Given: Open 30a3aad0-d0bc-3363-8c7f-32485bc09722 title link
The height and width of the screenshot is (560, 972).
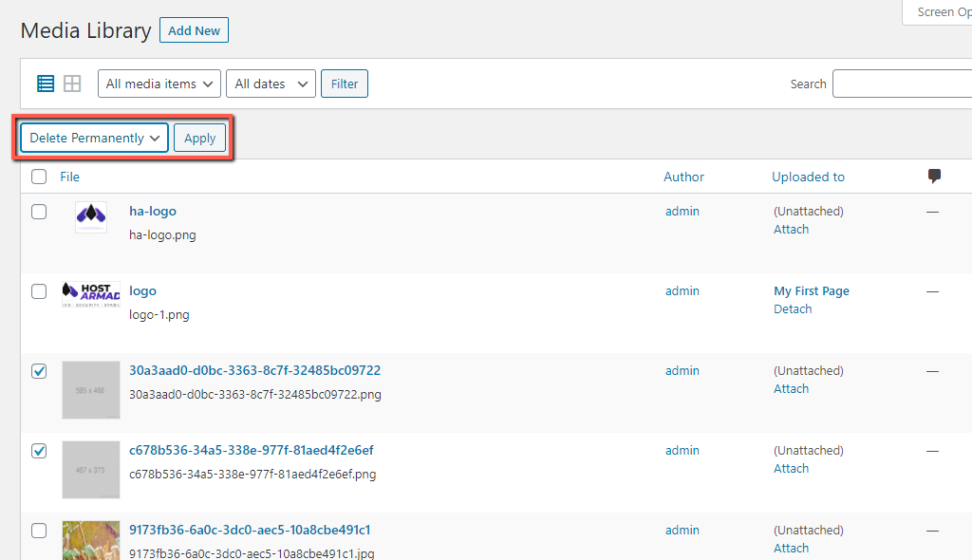Looking at the screenshot, I should click(254, 370).
